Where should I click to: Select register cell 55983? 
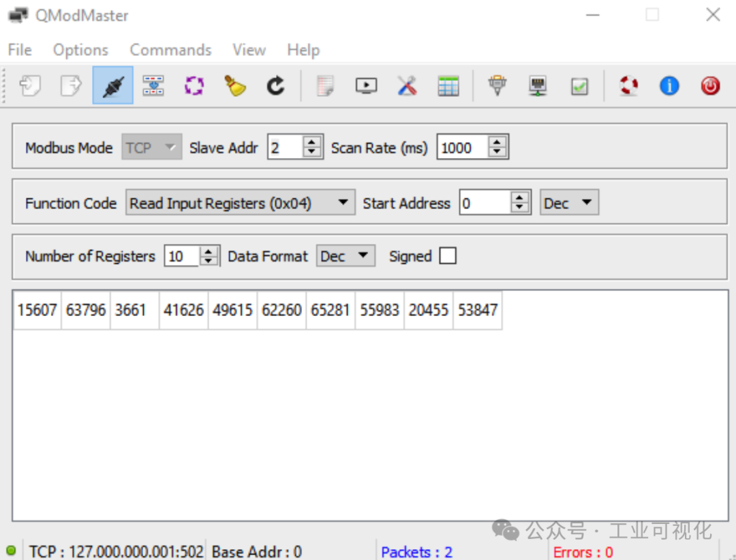point(380,310)
